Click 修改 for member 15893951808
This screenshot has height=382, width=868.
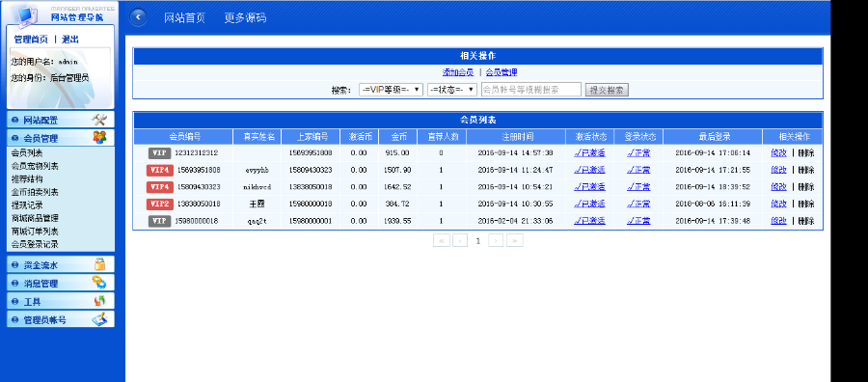coord(778,170)
